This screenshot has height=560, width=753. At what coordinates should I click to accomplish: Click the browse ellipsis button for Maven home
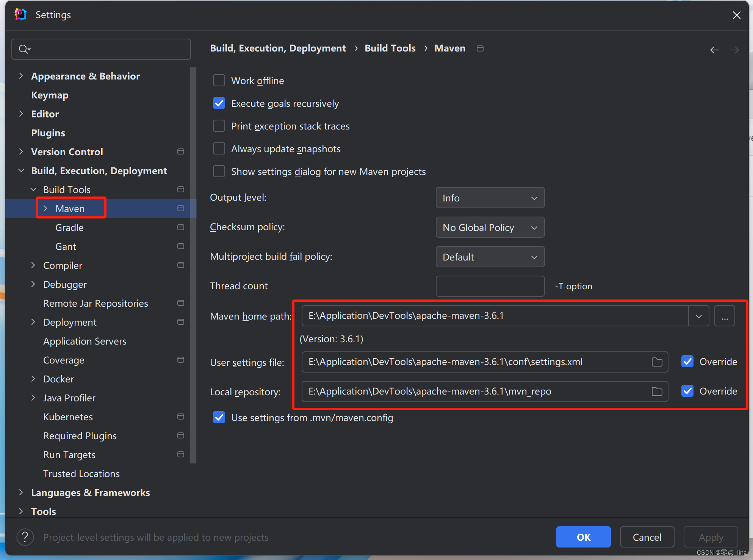pyautogui.click(x=724, y=316)
